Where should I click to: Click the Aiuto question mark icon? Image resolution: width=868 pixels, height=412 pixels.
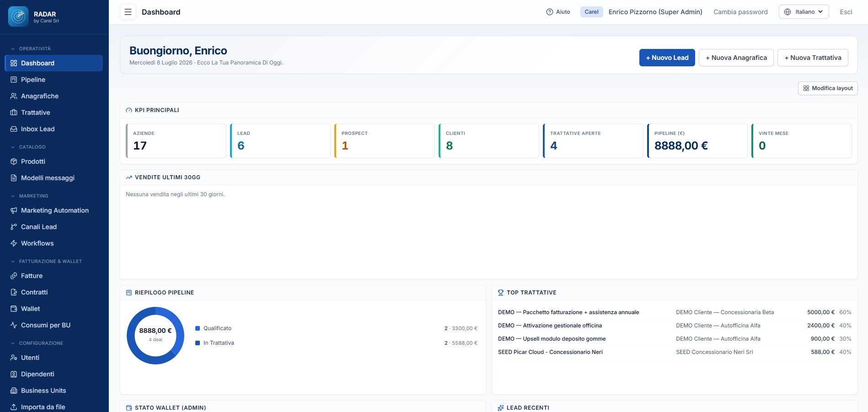(550, 12)
